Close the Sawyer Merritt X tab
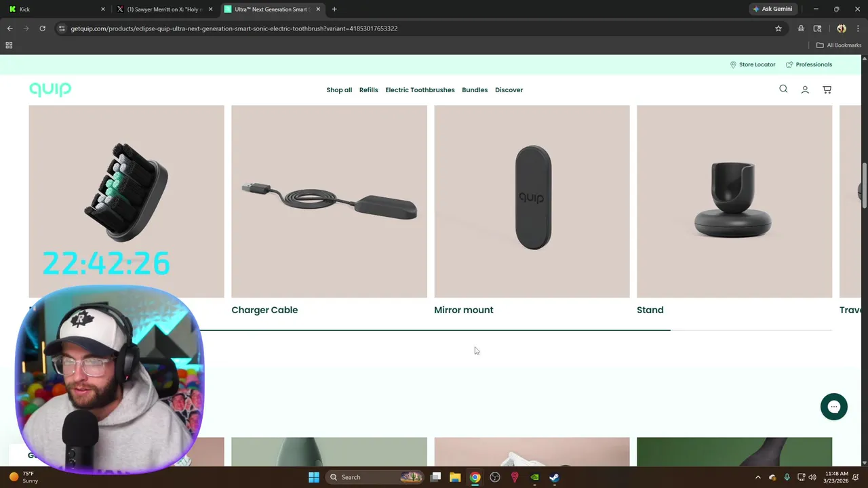 (x=211, y=9)
